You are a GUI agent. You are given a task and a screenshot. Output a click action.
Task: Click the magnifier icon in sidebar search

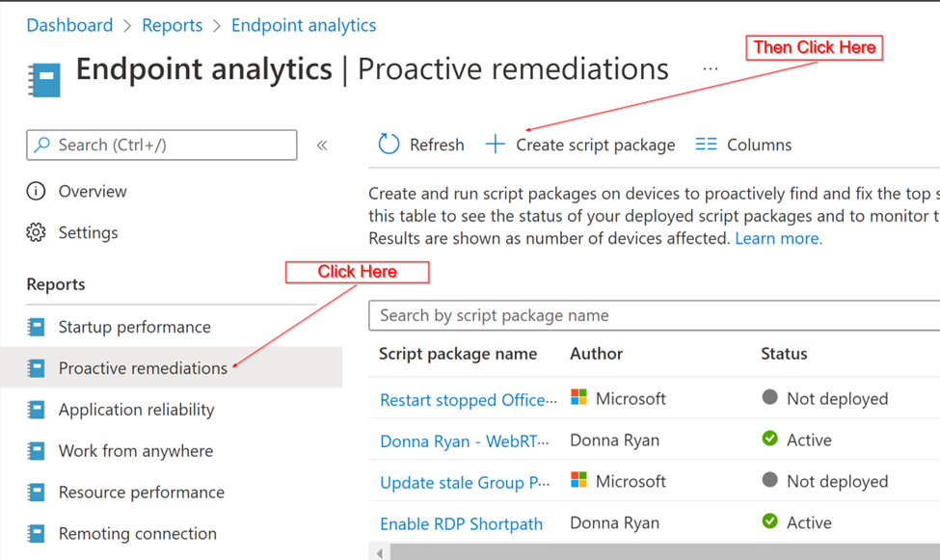point(42,145)
